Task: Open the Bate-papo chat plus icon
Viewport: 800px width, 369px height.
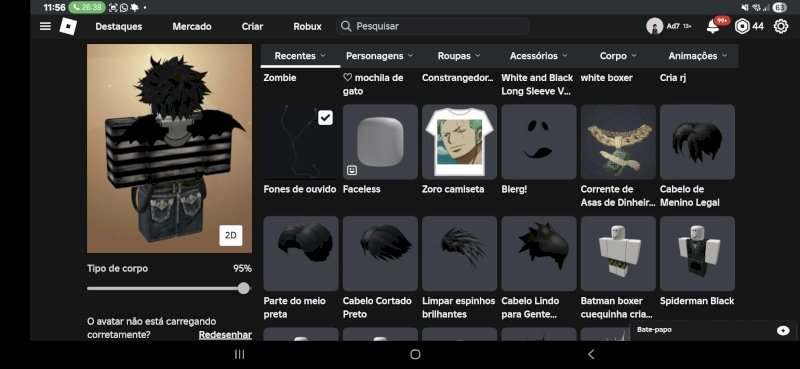Action: (783, 330)
